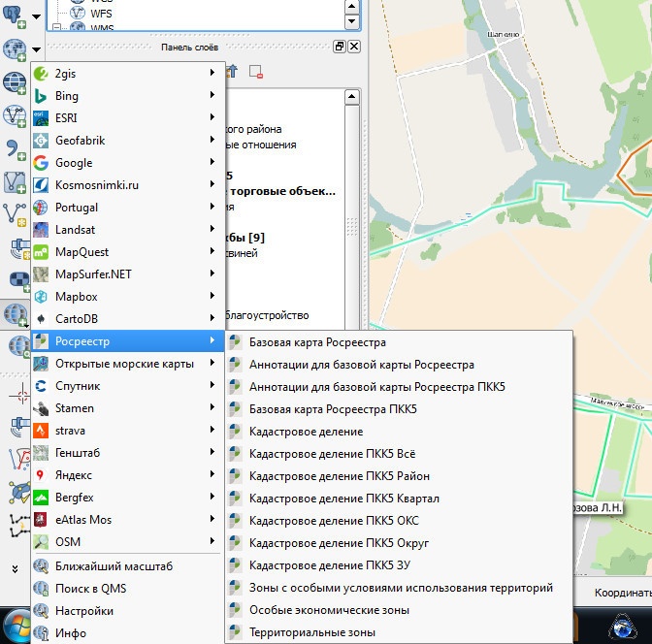This screenshot has width=652, height=644.
Task: Click the eAtlas Mos icon
Action: point(41,520)
